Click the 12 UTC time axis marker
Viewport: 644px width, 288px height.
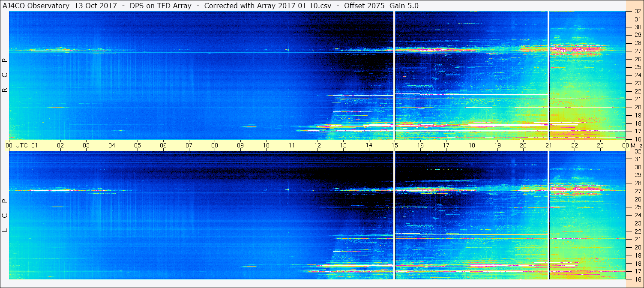tap(318, 145)
